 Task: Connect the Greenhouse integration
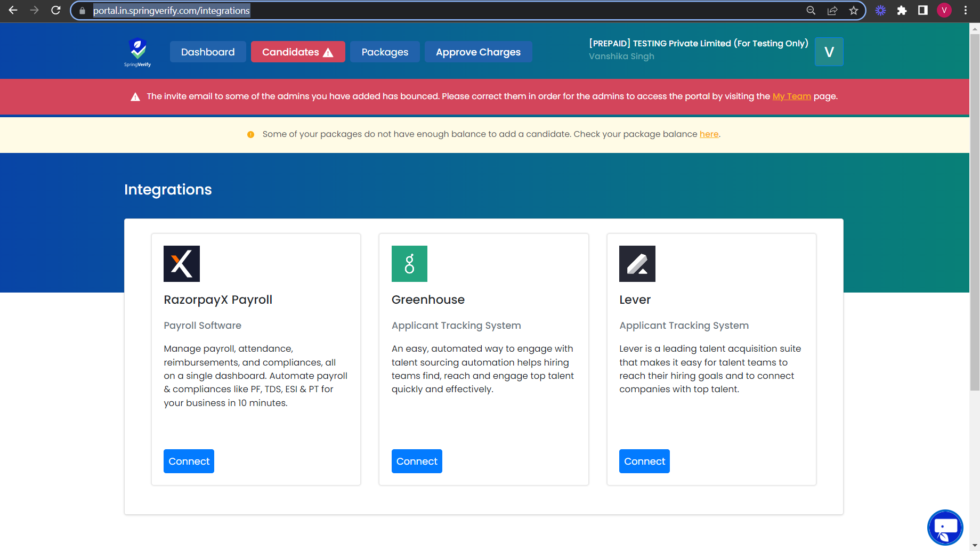(417, 461)
